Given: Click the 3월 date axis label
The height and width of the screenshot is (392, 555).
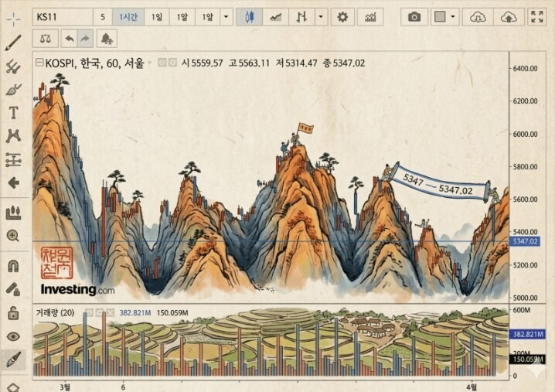Looking at the screenshot, I should pyautogui.click(x=65, y=387).
